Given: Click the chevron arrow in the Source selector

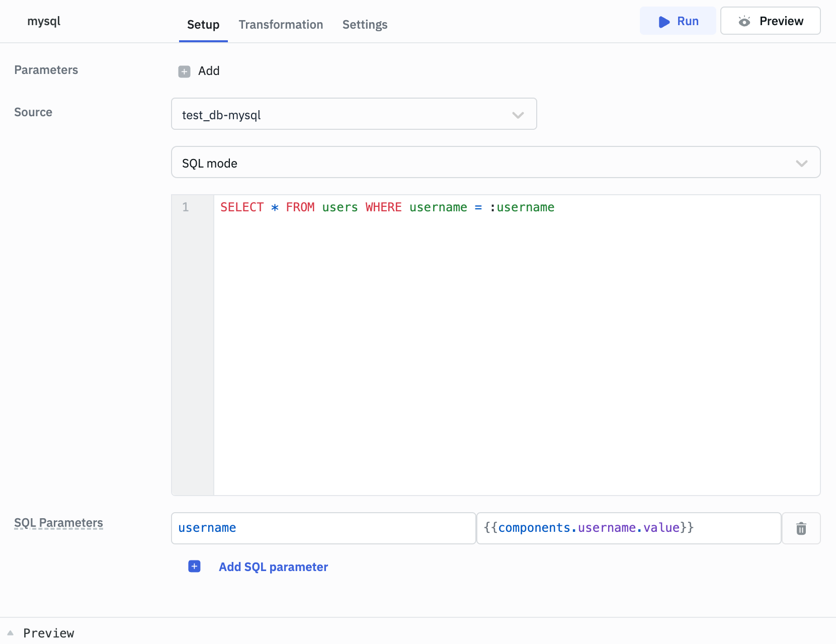Looking at the screenshot, I should (x=518, y=115).
